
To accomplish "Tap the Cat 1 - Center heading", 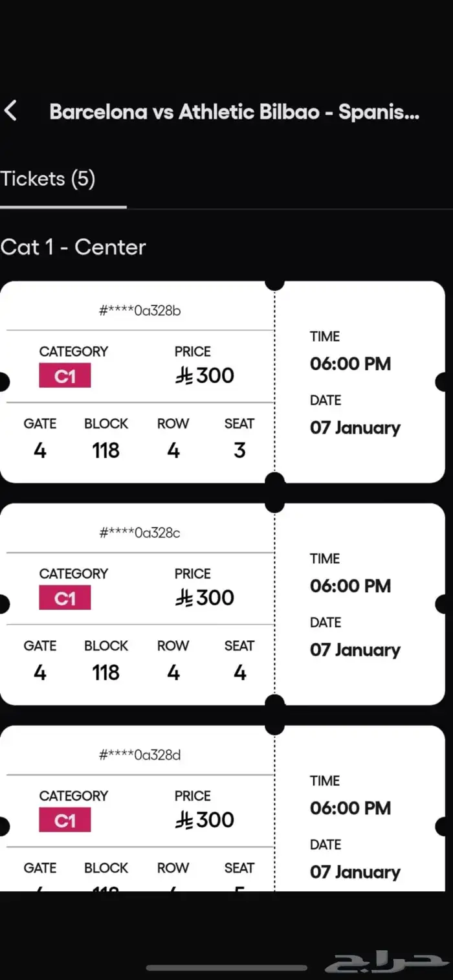I will click(73, 247).
